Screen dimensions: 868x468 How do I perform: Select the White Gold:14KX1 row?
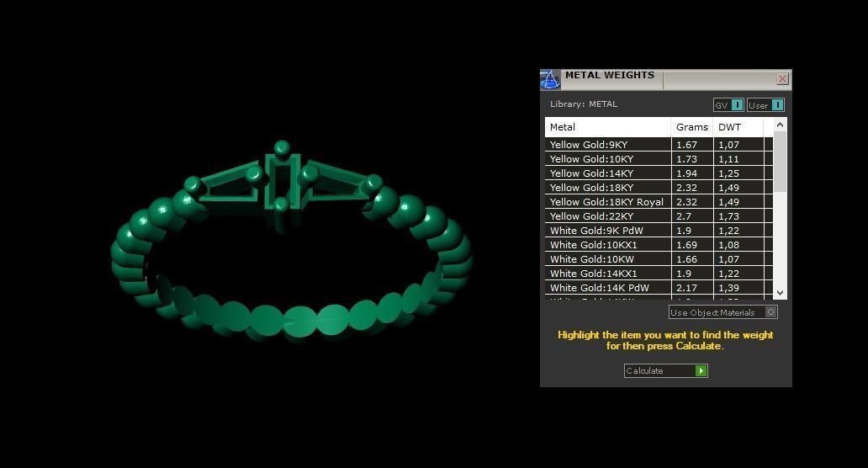pyautogui.click(x=659, y=274)
